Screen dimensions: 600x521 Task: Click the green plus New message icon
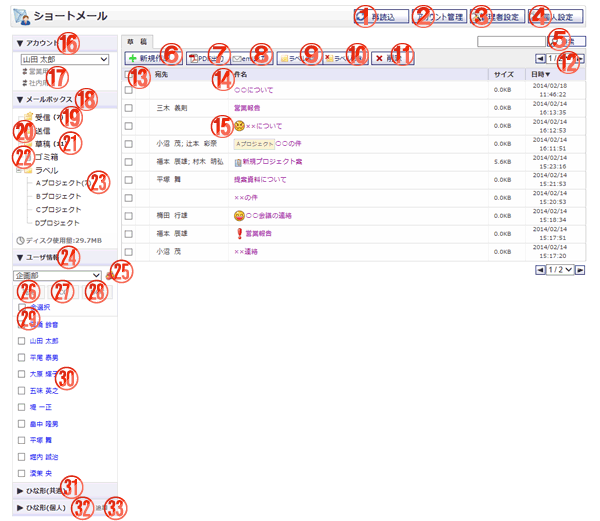click(x=133, y=60)
